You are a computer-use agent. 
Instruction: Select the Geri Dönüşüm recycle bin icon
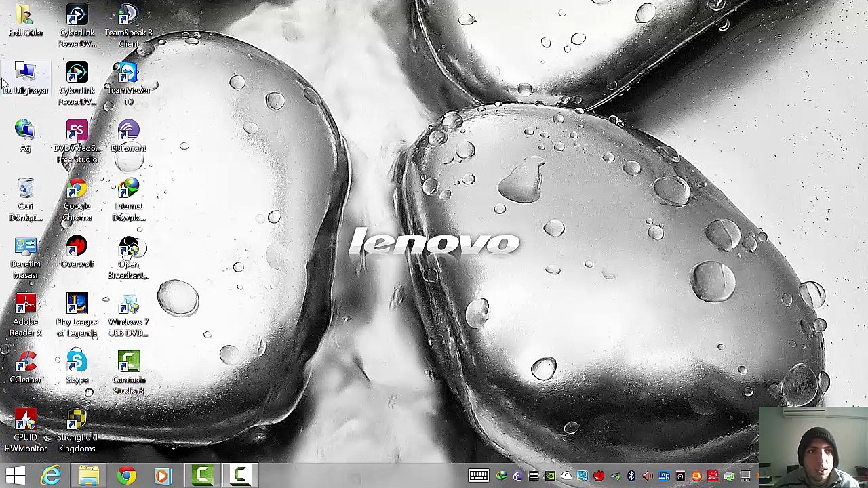pyautogui.click(x=25, y=200)
